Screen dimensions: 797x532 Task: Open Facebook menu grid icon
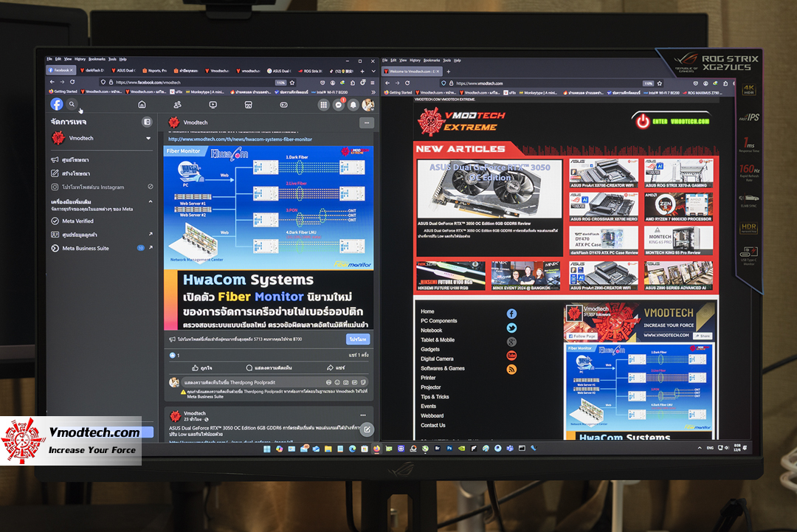(x=323, y=106)
